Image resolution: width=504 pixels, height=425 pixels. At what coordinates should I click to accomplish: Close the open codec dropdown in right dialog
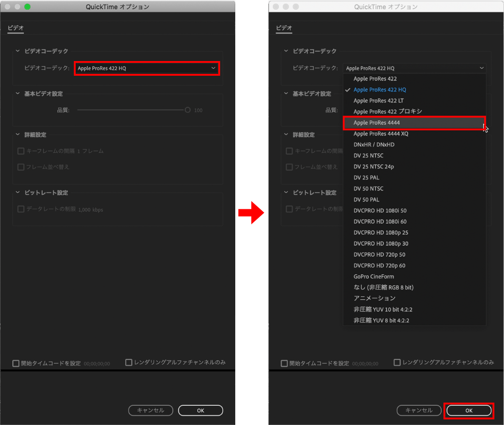pyautogui.click(x=414, y=68)
